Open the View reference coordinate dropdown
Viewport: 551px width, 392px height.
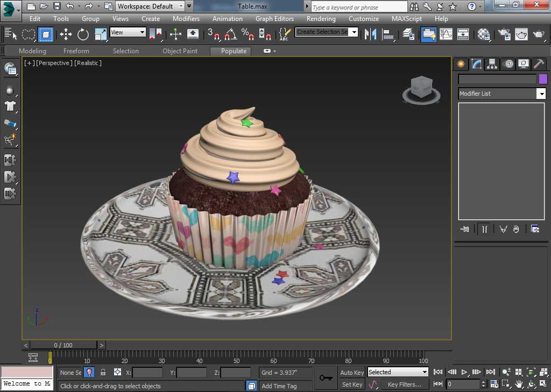click(x=128, y=32)
